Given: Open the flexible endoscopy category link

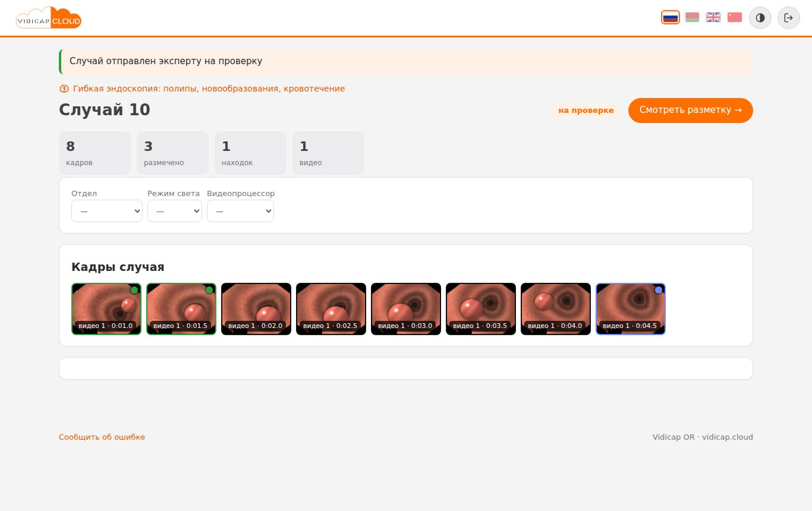Looking at the screenshot, I should click(x=209, y=89).
